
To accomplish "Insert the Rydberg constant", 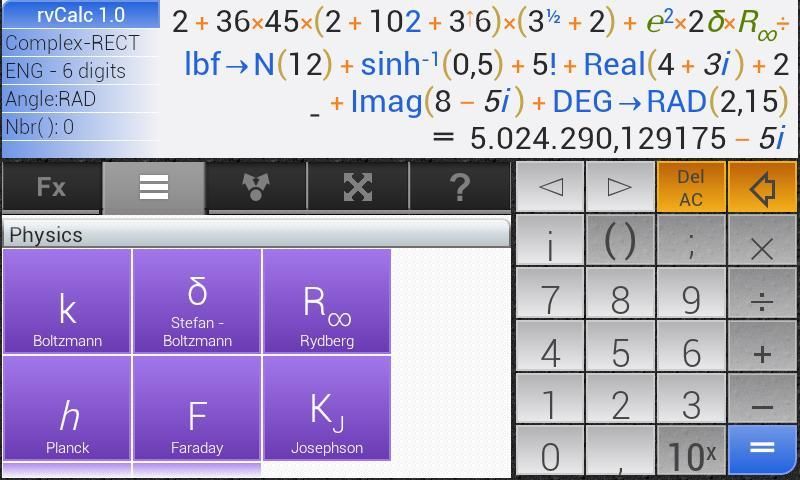I will (x=326, y=302).
